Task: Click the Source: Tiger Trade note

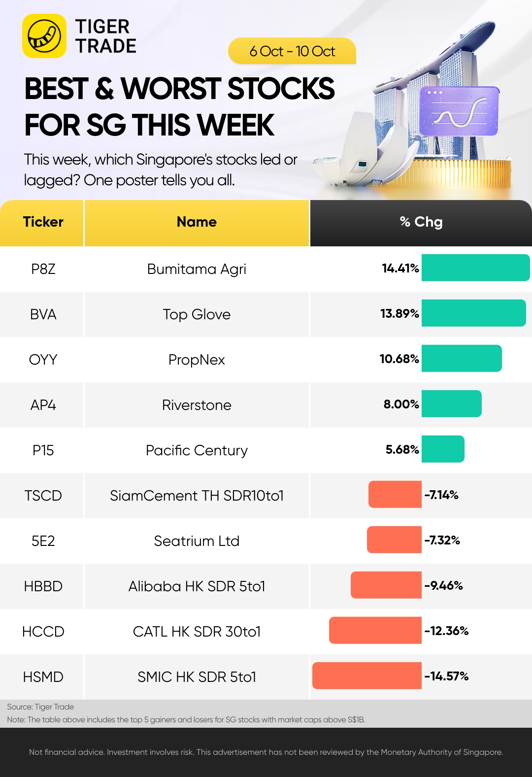Action: click(x=40, y=707)
